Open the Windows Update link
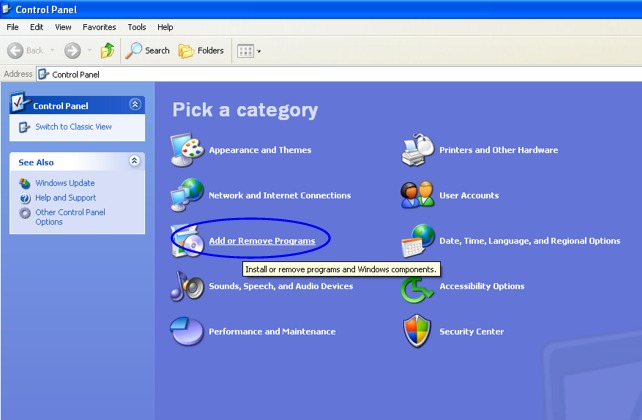The image size is (642, 420). (x=65, y=183)
